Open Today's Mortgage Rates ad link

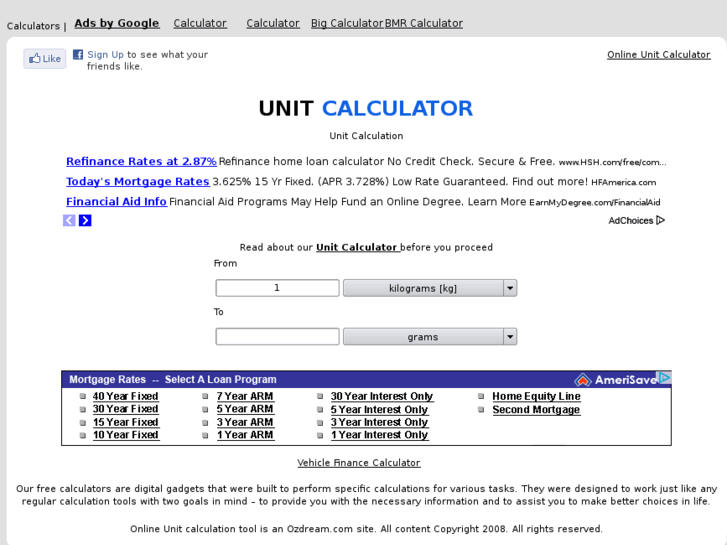point(138,181)
